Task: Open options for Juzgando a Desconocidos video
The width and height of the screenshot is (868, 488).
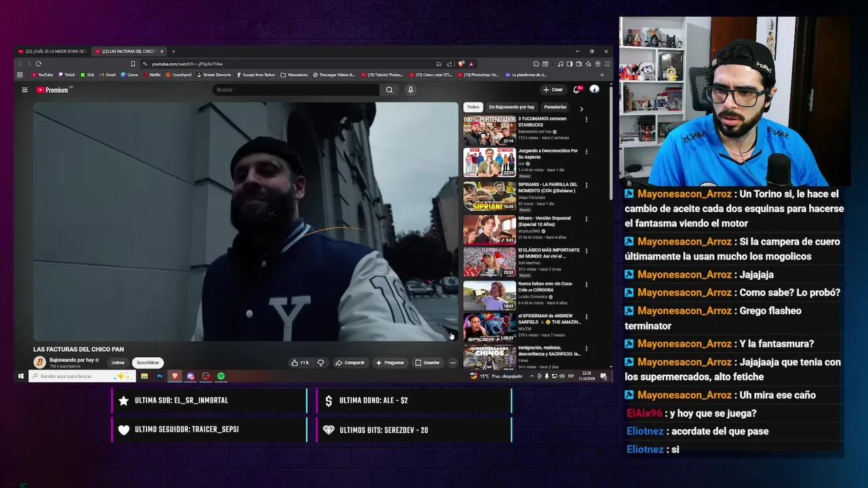Action: [x=587, y=152]
